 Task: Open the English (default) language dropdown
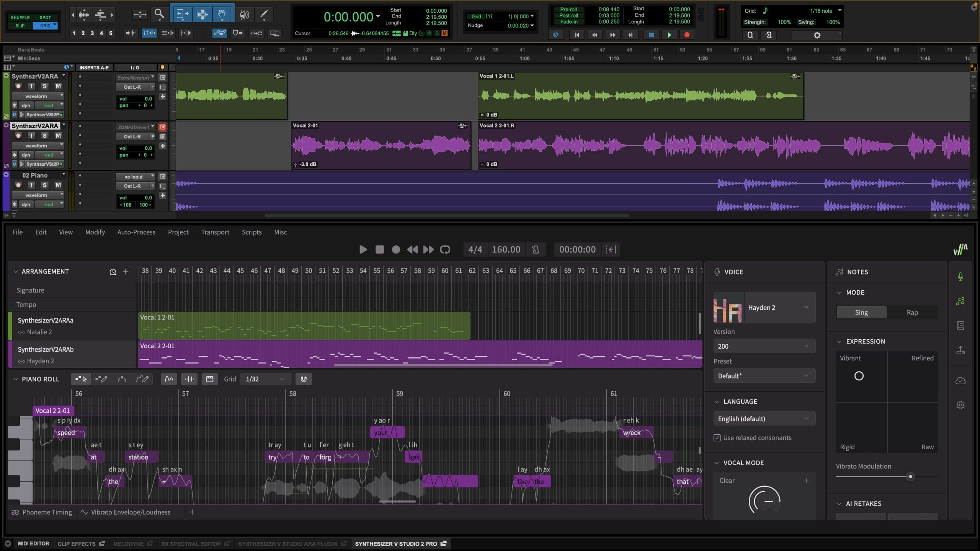click(764, 418)
